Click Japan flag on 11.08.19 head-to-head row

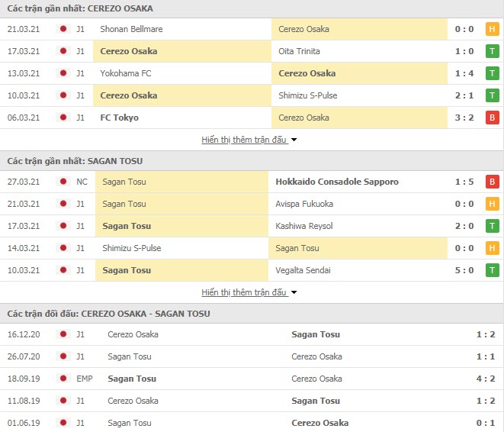pyautogui.click(x=63, y=401)
